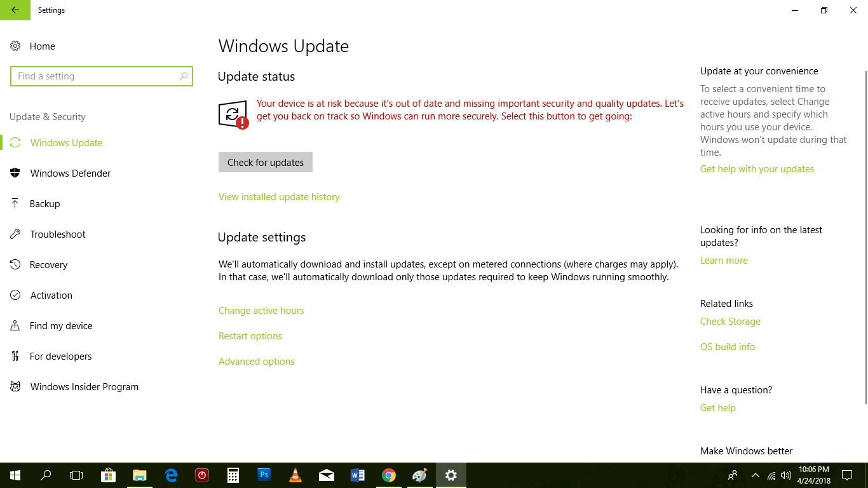Image resolution: width=868 pixels, height=488 pixels.
Task: Open the volume control in tray
Action: pyautogui.click(x=786, y=475)
